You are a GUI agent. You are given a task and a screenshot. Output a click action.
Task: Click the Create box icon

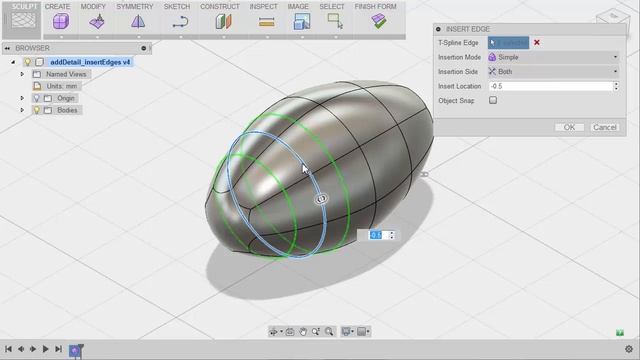point(60,21)
